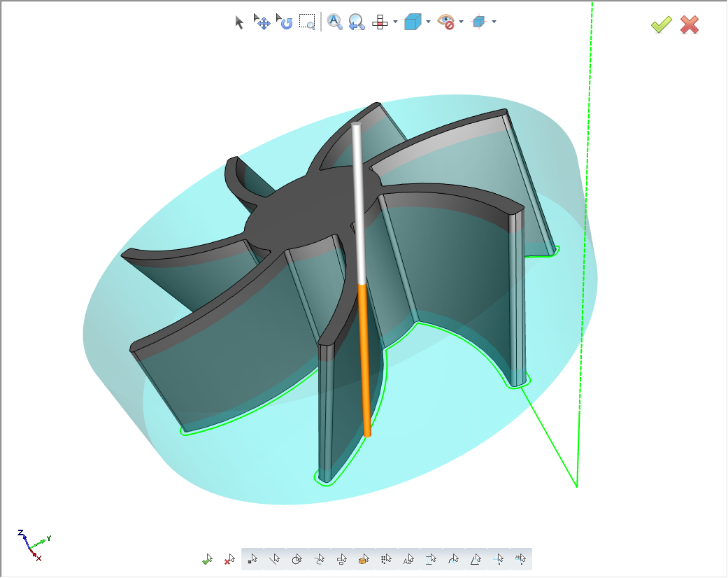Toggle the vertex selection filter

(x=253, y=560)
